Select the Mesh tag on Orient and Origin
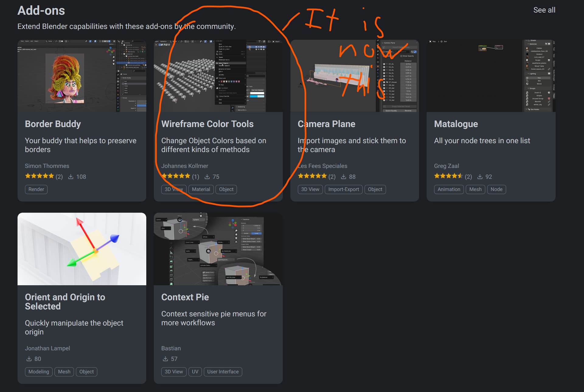The image size is (584, 392). point(64,372)
